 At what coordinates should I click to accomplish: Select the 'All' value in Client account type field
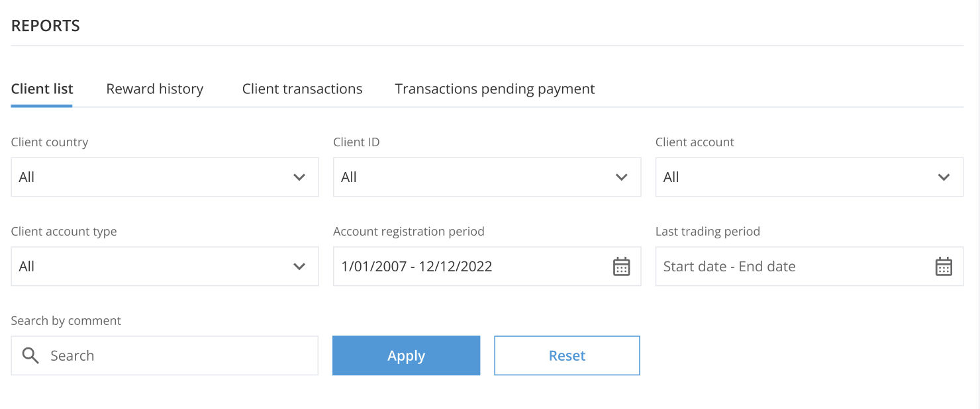click(26, 267)
